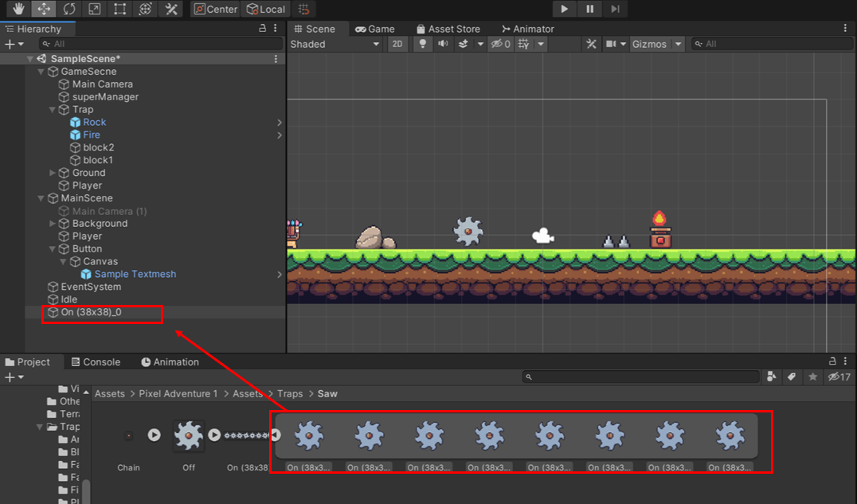Select the Move tool
This screenshot has width=857, height=504.
click(44, 9)
